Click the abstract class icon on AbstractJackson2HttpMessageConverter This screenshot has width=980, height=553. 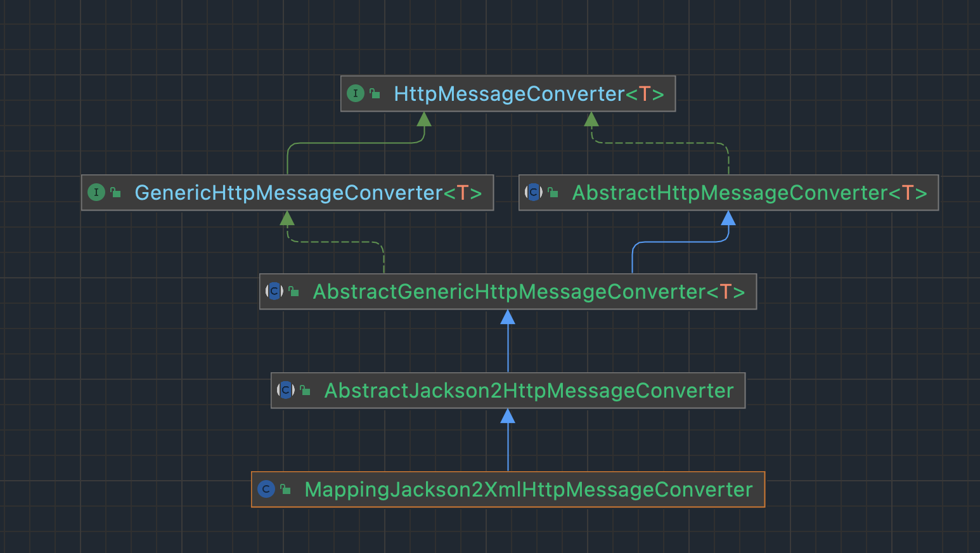[286, 390]
